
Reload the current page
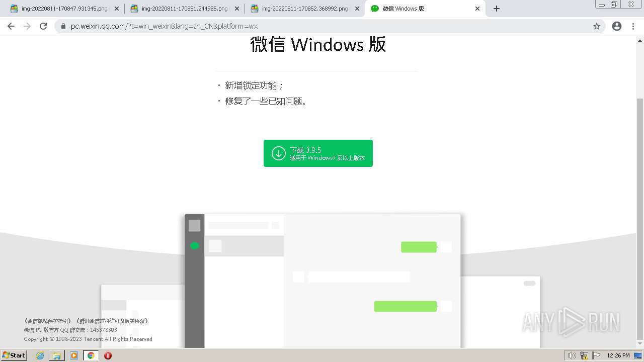(43, 26)
